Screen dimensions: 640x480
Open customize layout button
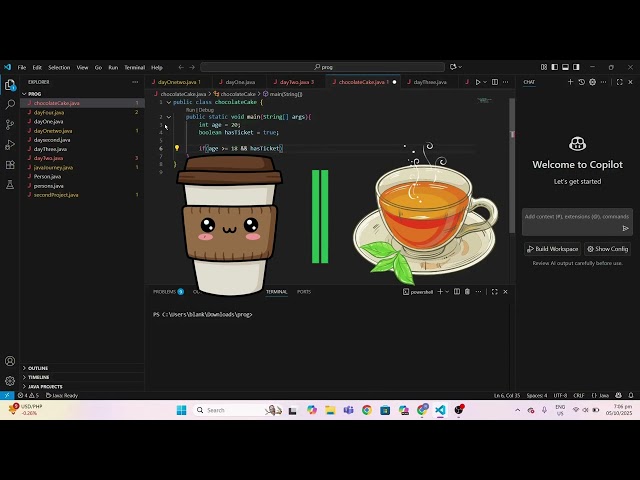[544, 67]
